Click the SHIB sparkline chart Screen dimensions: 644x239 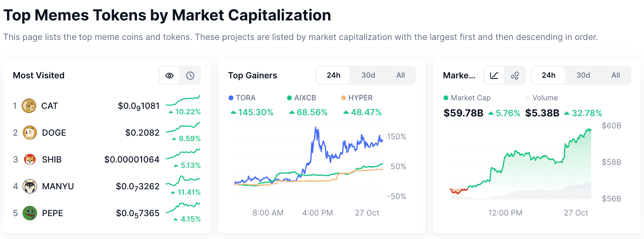[183, 154]
